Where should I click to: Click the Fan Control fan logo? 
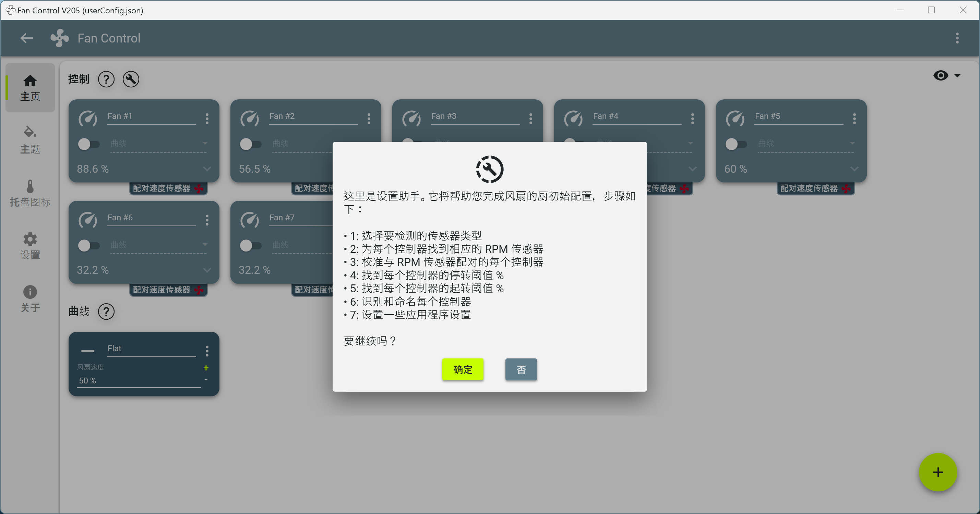pyautogui.click(x=60, y=38)
